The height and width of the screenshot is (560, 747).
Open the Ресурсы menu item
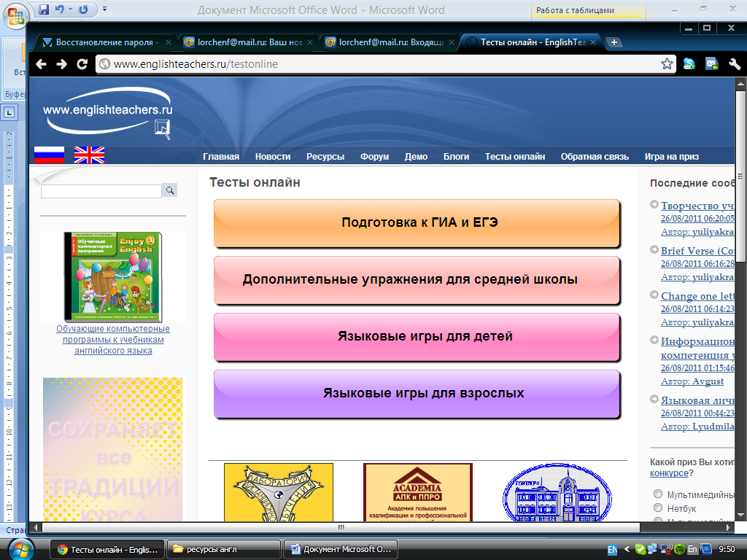325,157
